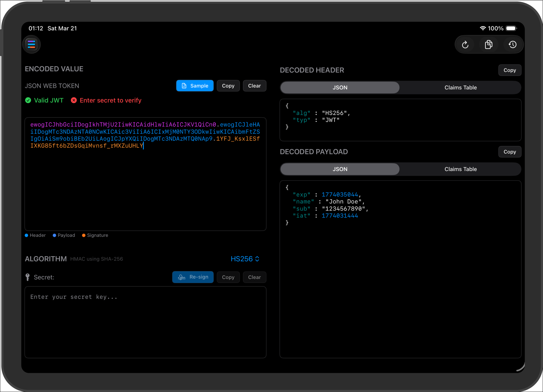Copy the decoded payload
The width and height of the screenshot is (543, 392).
509,151
